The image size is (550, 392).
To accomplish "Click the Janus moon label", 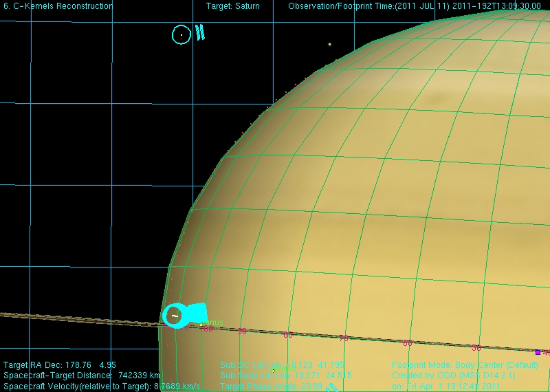I will 213,322.
